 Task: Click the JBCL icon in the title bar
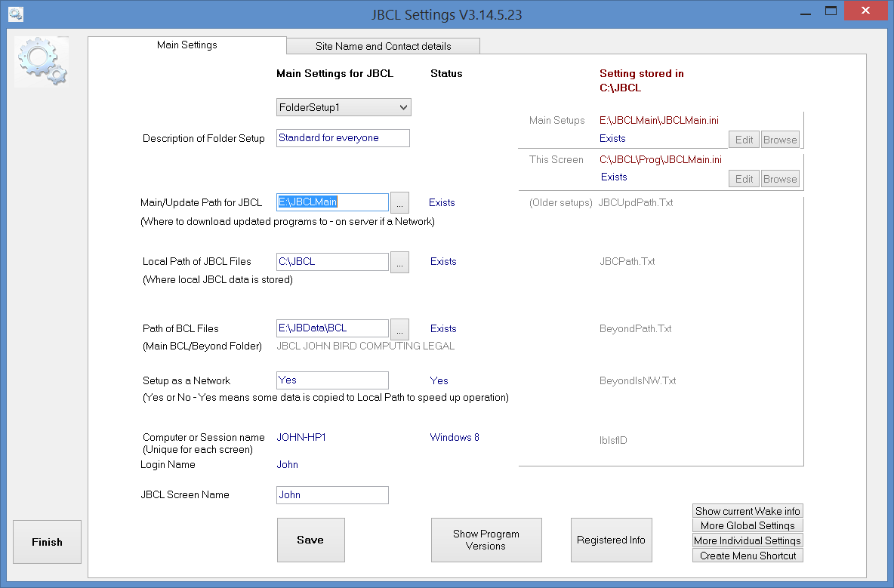15,14
